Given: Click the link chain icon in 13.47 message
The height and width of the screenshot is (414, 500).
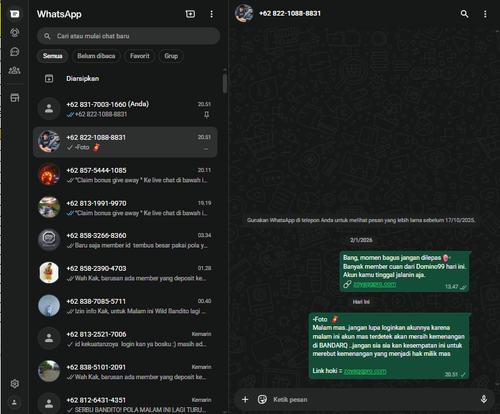Looking at the screenshot, I should pyautogui.click(x=347, y=284).
